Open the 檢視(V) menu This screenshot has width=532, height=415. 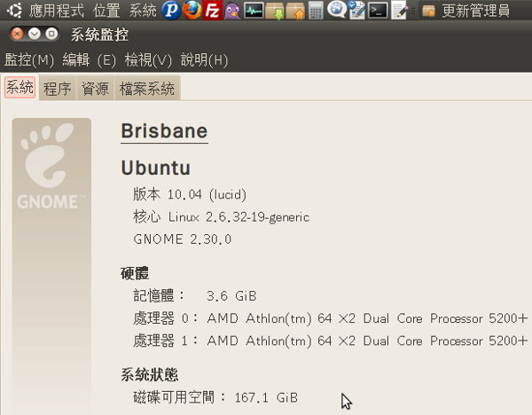(x=148, y=60)
